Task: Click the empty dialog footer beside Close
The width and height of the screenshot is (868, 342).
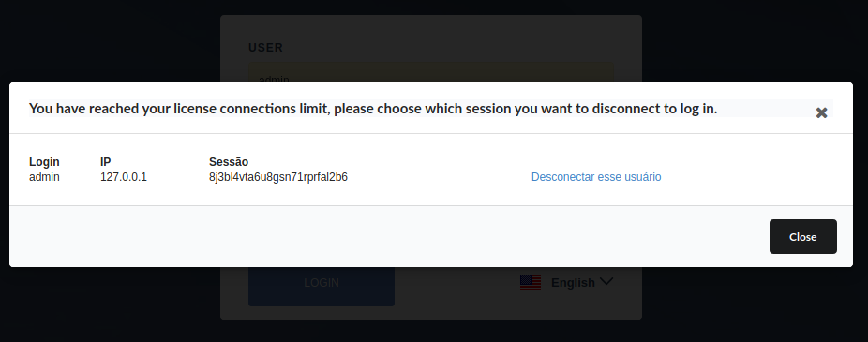Action: pyautogui.click(x=387, y=236)
